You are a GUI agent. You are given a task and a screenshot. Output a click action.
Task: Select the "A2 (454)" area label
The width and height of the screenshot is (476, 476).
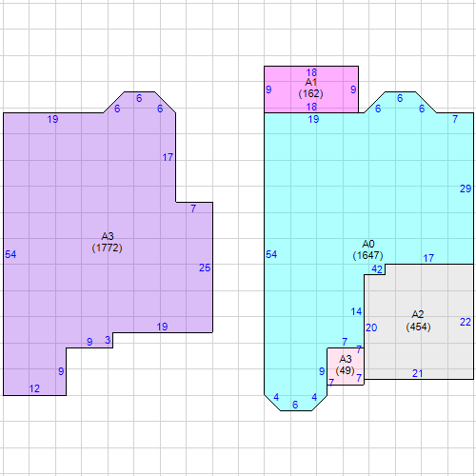(418, 321)
